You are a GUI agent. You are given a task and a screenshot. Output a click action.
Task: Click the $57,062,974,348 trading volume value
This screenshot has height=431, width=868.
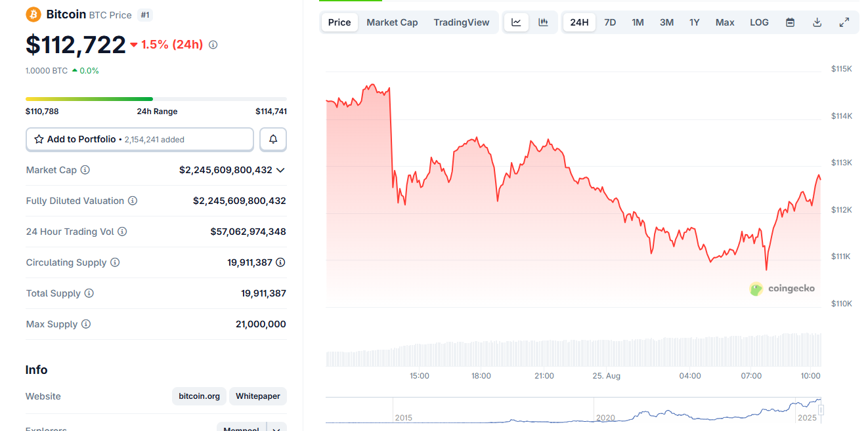point(248,232)
